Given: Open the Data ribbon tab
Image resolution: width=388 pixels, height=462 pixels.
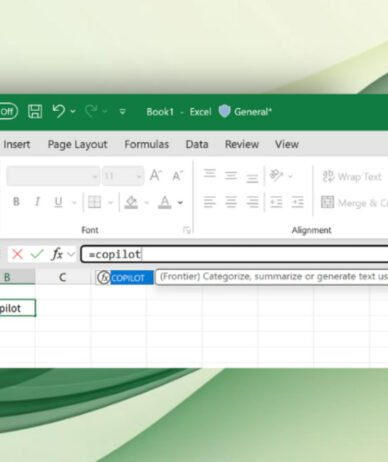Looking at the screenshot, I should tap(197, 144).
